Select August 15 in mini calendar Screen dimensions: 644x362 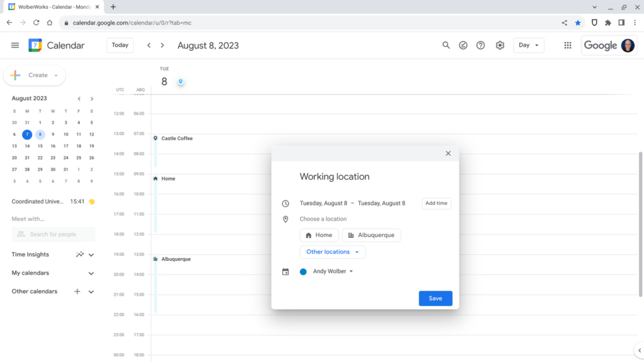coord(40,146)
